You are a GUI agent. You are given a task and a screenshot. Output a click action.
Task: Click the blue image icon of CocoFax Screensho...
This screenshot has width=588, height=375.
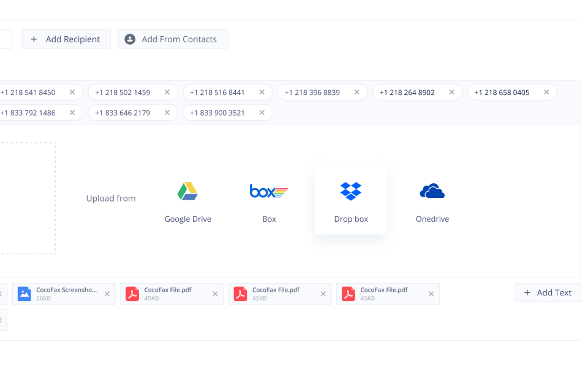(24, 294)
